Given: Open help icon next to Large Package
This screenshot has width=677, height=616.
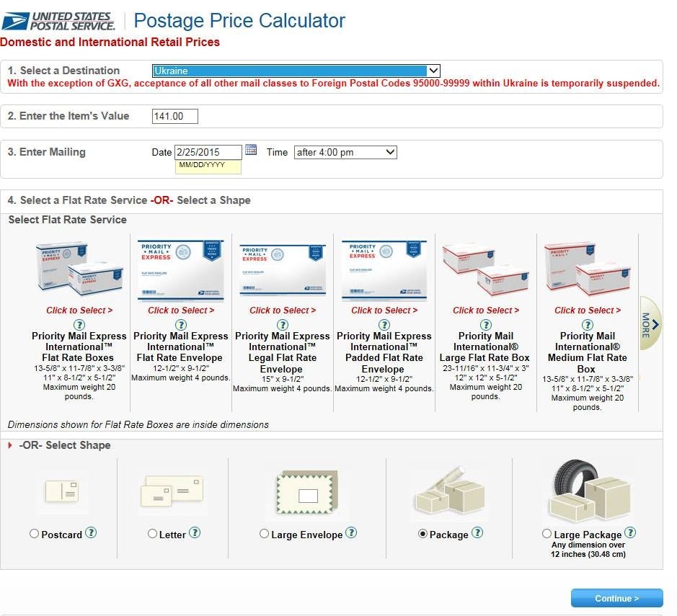Looking at the screenshot, I should coord(630,533).
